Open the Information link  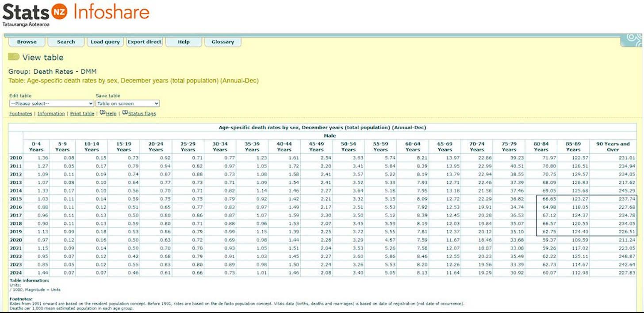[51, 114]
